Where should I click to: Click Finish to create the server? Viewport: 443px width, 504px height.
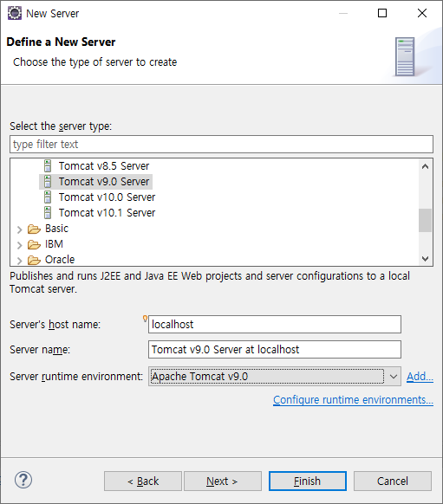[x=308, y=481]
